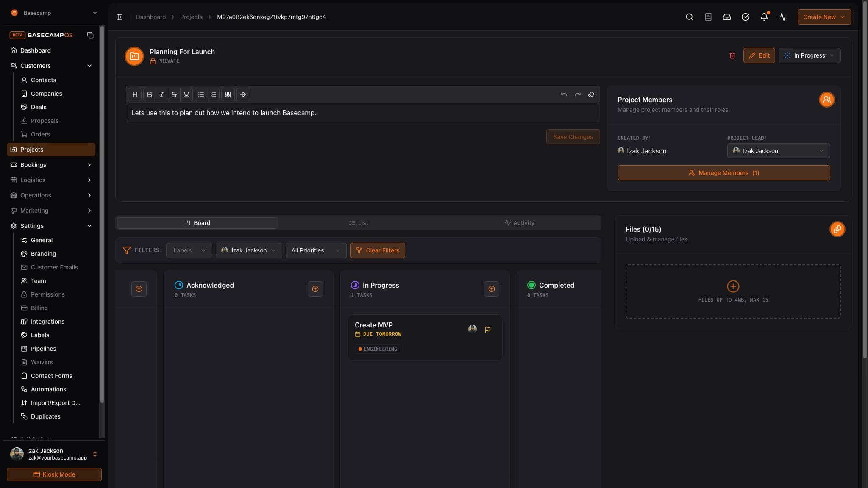868x488 pixels.
Task: Expand the Operations sidebar section
Action: 89,195
